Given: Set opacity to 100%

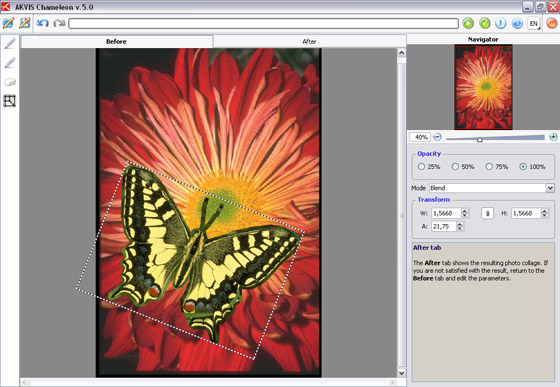Looking at the screenshot, I should [x=523, y=167].
